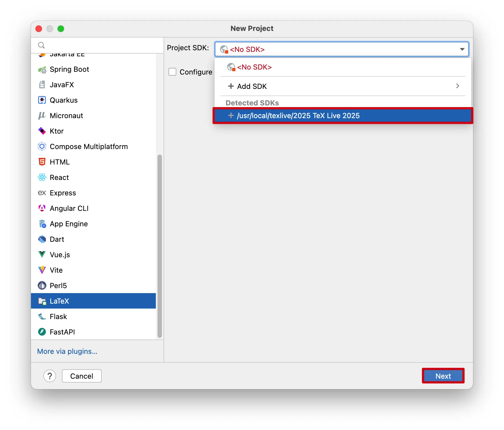
Task: Select Spring Boot project type
Action: (x=93, y=69)
